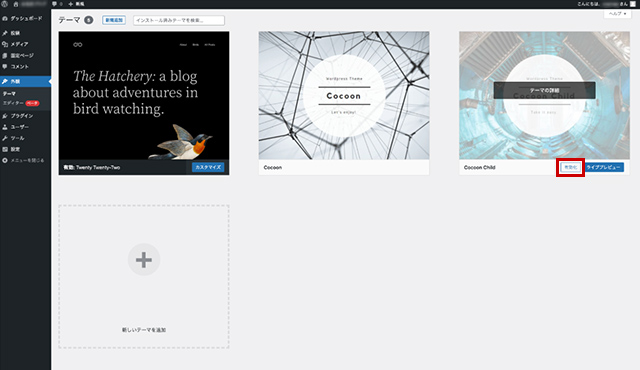The height and width of the screenshot is (370, 640).
Task: Focus the installed themes search field
Action: pyautogui.click(x=179, y=20)
